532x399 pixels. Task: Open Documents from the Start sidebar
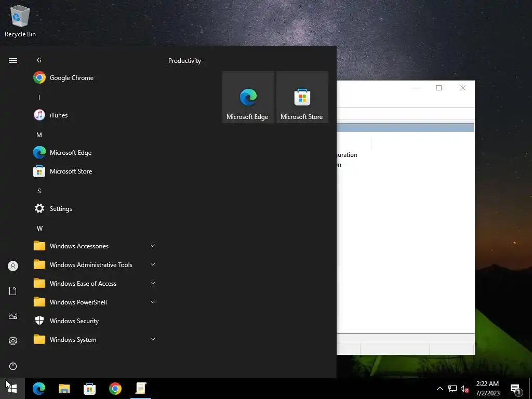[x=13, y=291]
